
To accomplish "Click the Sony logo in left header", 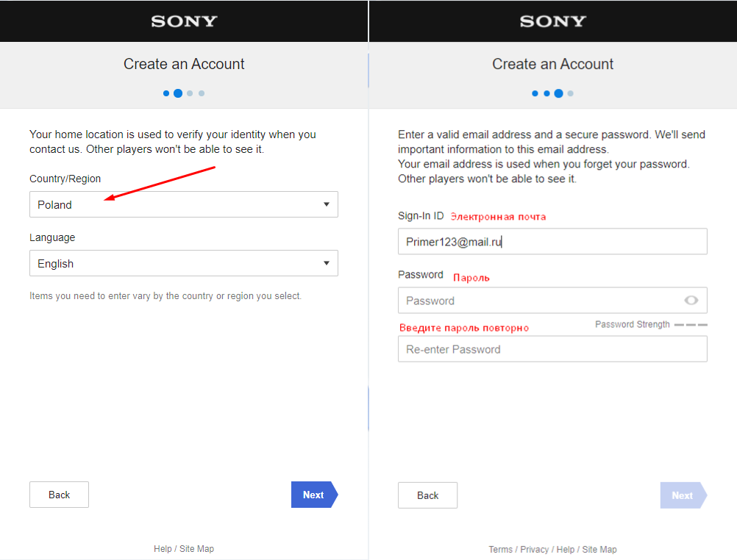I will click(x=184, y=21).
